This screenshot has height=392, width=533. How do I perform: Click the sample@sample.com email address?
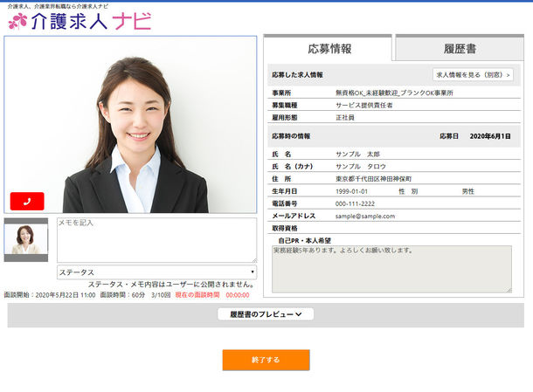pyautogui.click(x=365, y=216)
